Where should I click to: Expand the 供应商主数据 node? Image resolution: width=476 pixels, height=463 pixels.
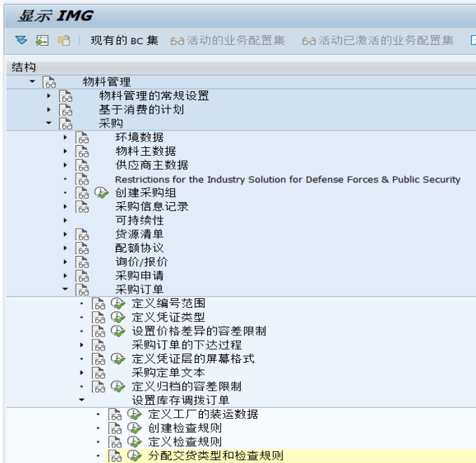(x=65, y=165)
